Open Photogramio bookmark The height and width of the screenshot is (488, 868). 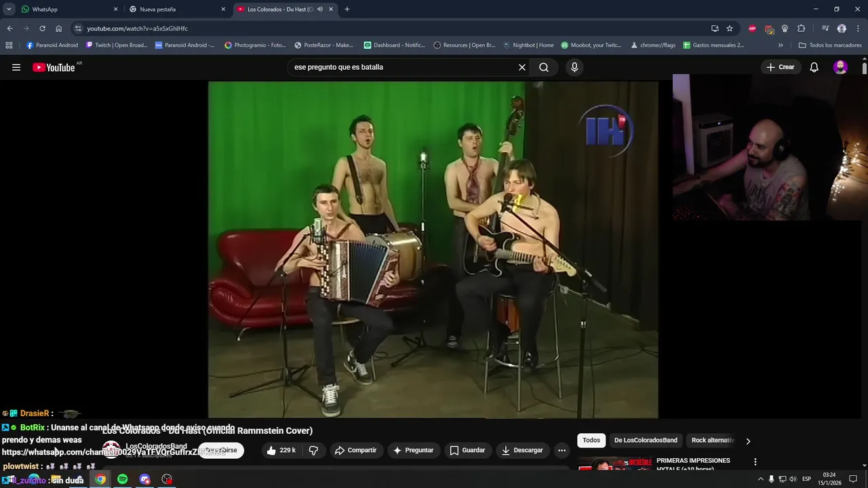coord(256,45)
